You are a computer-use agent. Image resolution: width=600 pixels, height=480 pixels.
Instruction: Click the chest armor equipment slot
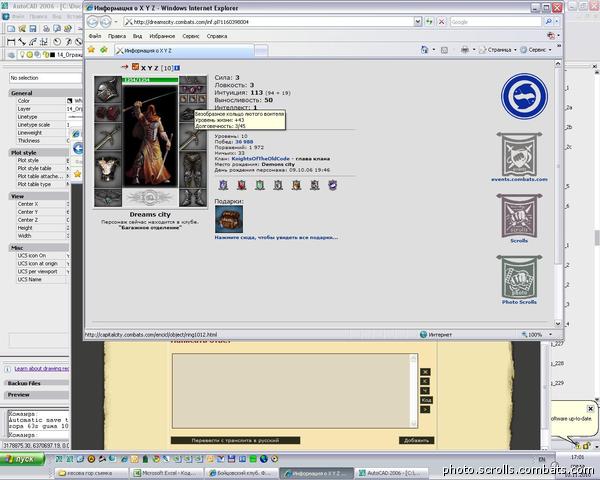click(108, 170)
